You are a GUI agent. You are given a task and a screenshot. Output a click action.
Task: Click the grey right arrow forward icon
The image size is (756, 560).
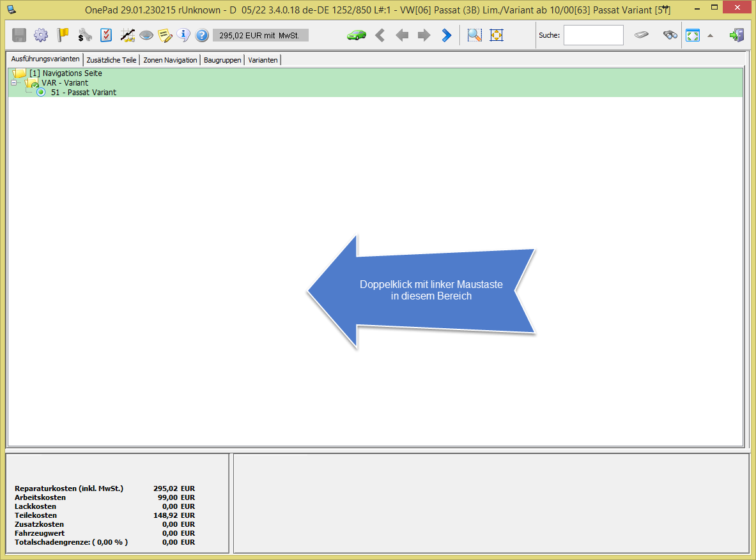(424, 35)
